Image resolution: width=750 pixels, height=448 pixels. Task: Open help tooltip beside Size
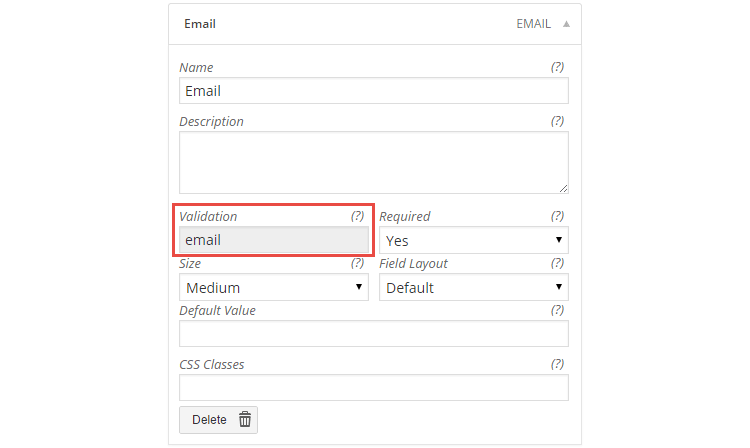[x=357, y=263]
